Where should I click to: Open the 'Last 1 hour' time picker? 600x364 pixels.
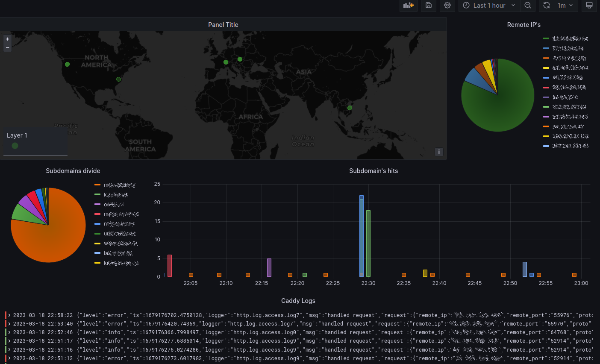pos(489,6)
